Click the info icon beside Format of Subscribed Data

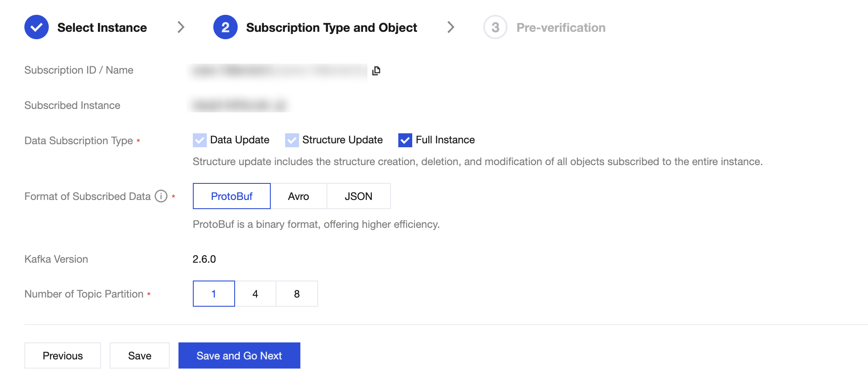(161, 196)
